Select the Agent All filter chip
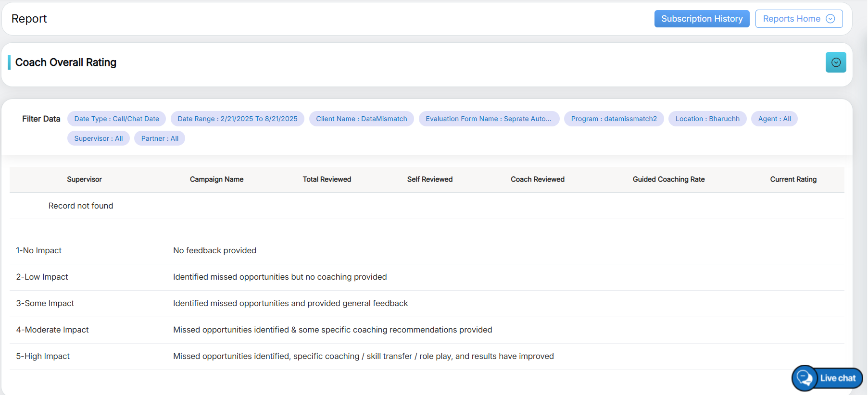Image resolution: width=868 pixels, height=395 pixels. (x=774, y=119)
